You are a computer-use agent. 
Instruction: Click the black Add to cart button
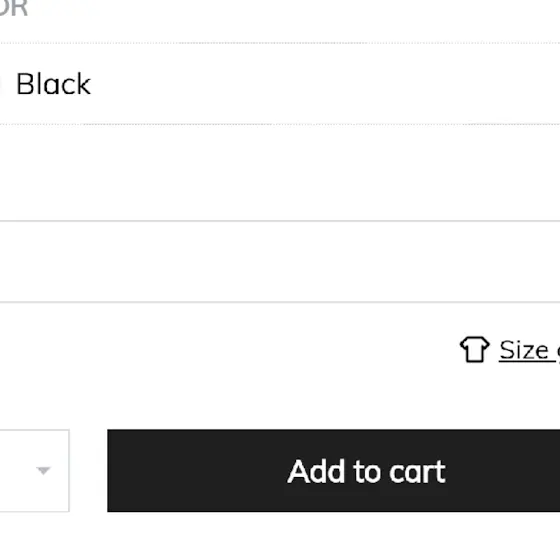point(334,471)
